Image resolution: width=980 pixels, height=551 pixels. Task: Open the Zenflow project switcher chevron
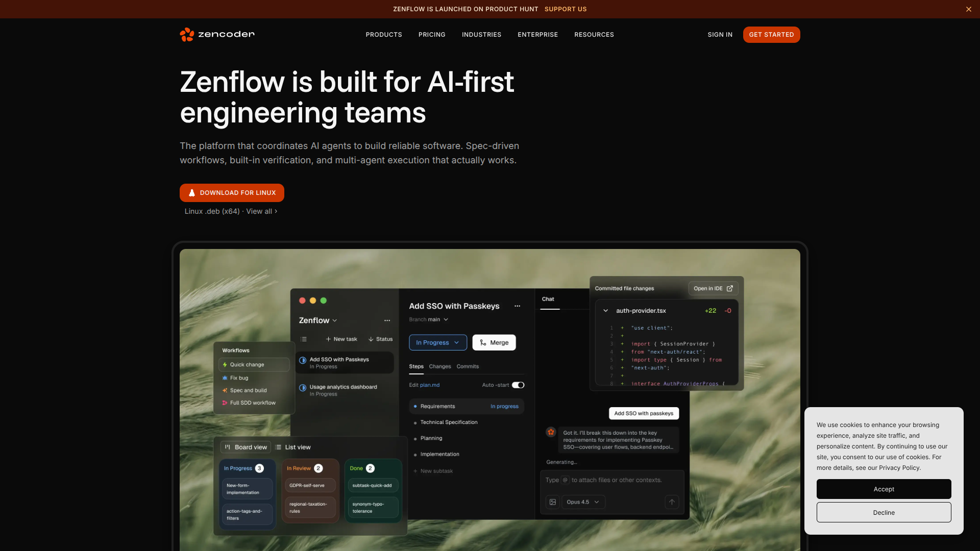pyautogui.click(x=335, y=320)
